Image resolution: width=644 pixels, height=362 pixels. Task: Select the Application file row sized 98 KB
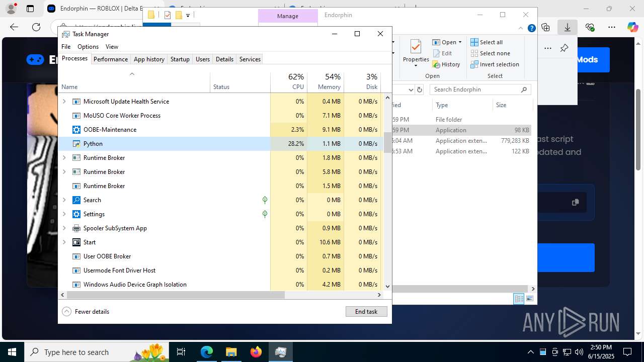point(462,130)
